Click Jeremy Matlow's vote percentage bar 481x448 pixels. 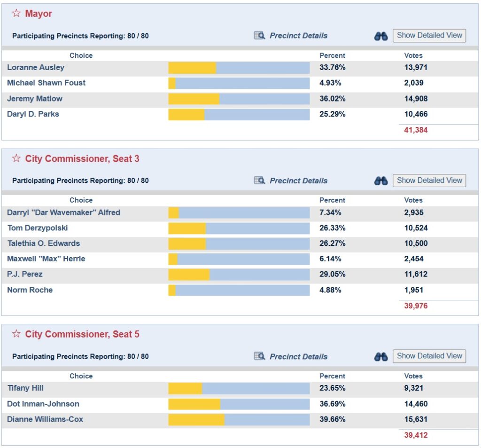pos(239,99)
